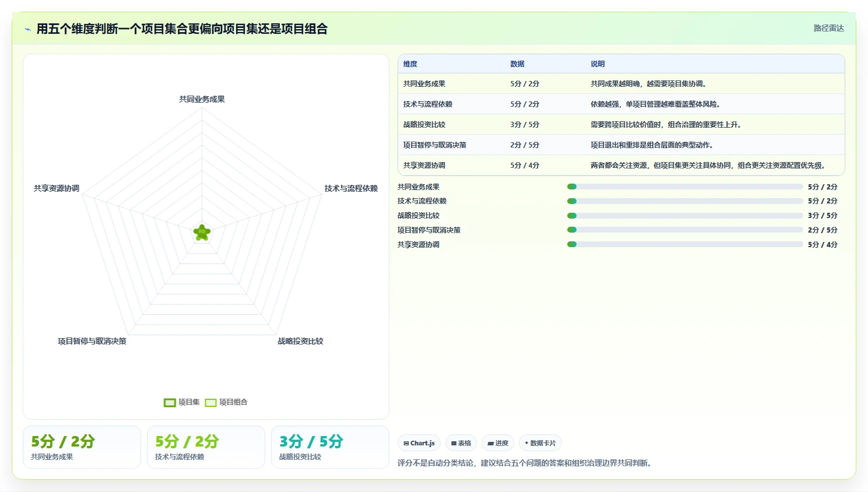Open the 共同业务成果 score card
This screenshot has height=492, width=868.
click(82, 447)
